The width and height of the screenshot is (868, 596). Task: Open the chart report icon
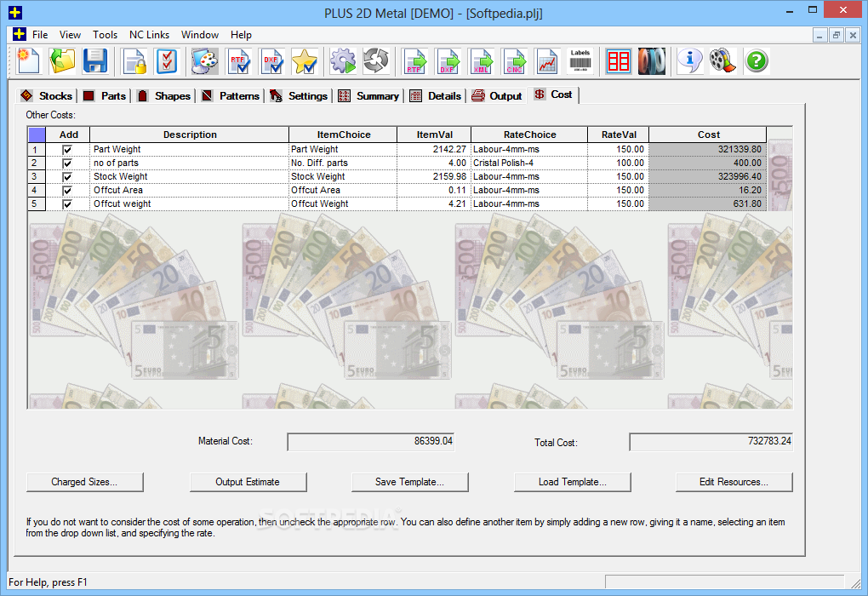pyautogui.click(x=547, y=60)
